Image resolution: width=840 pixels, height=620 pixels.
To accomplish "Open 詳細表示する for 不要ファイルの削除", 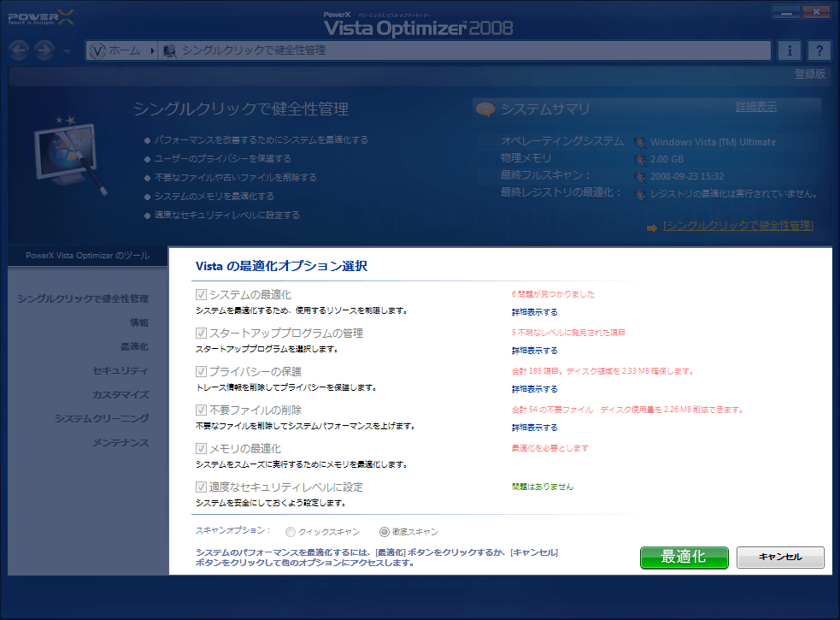I will 535,428.
